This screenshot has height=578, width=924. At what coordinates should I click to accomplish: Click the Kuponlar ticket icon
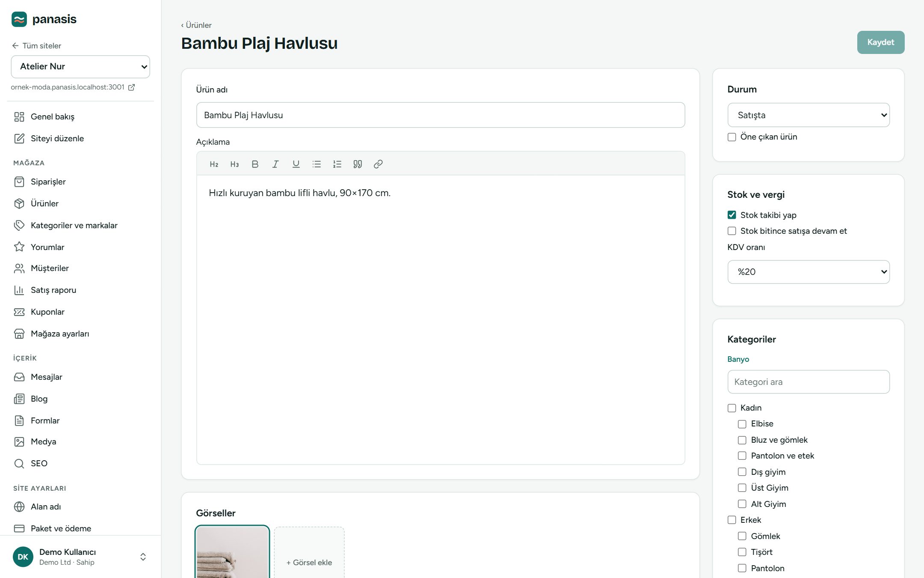pyautogui.click(x=19, y=312)
